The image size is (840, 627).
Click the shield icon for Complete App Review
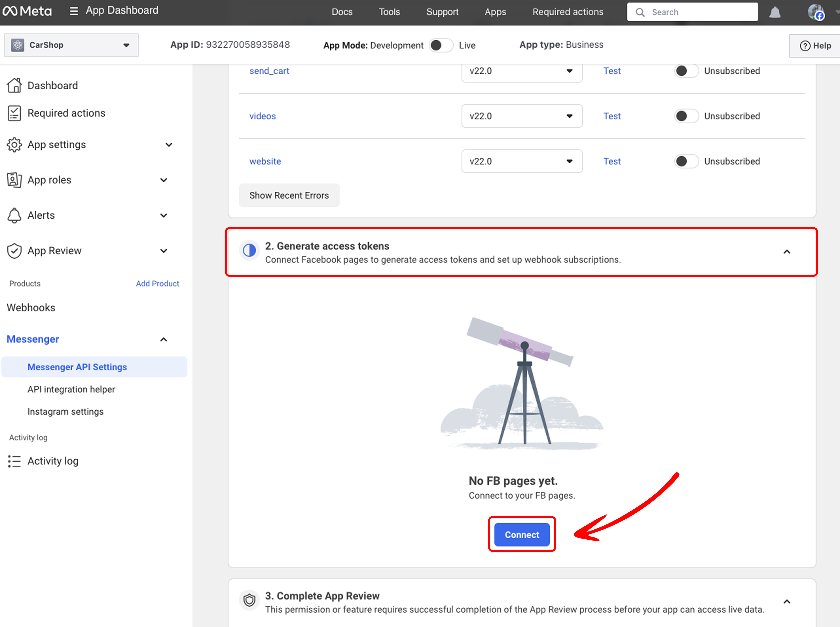click(x=249, y=600)
